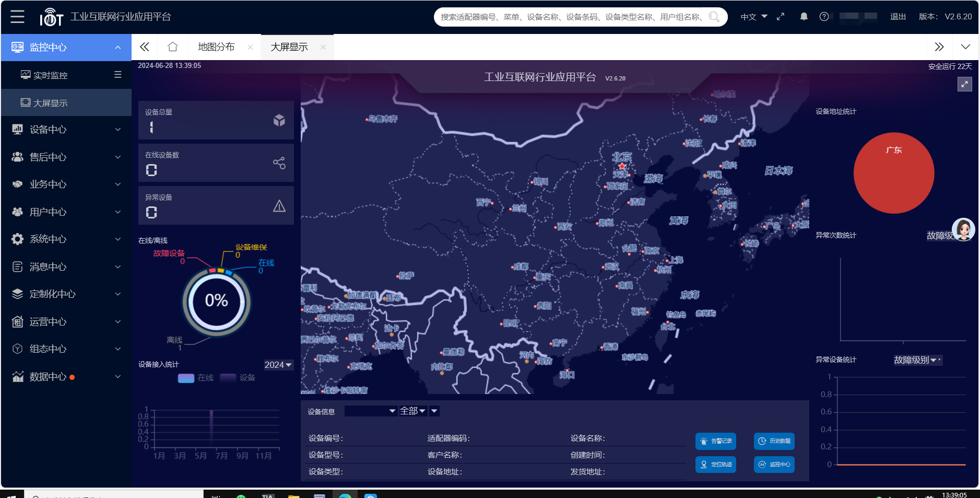
Task: Close the 地图分布 tab
Action: tap(250, 47)
